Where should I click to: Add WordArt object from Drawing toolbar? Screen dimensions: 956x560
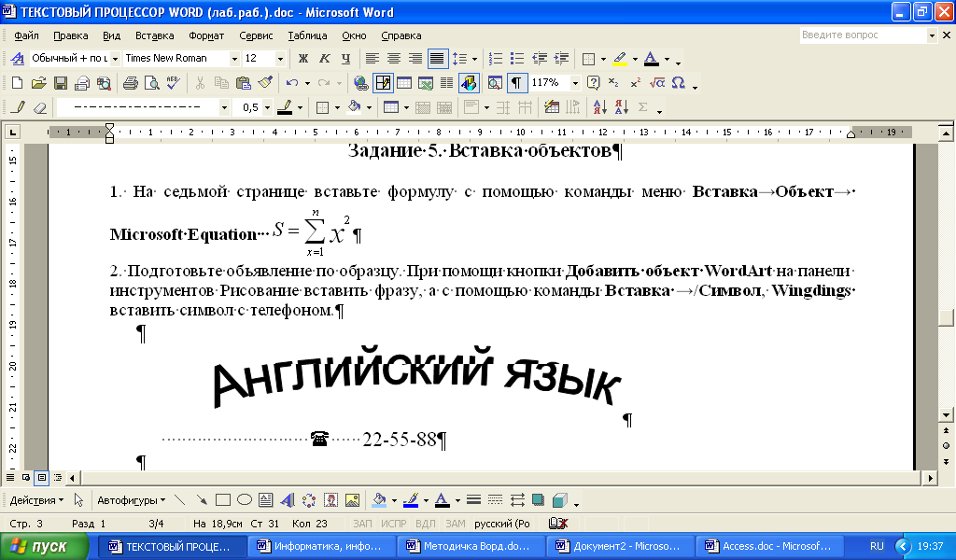pos(288,500)
